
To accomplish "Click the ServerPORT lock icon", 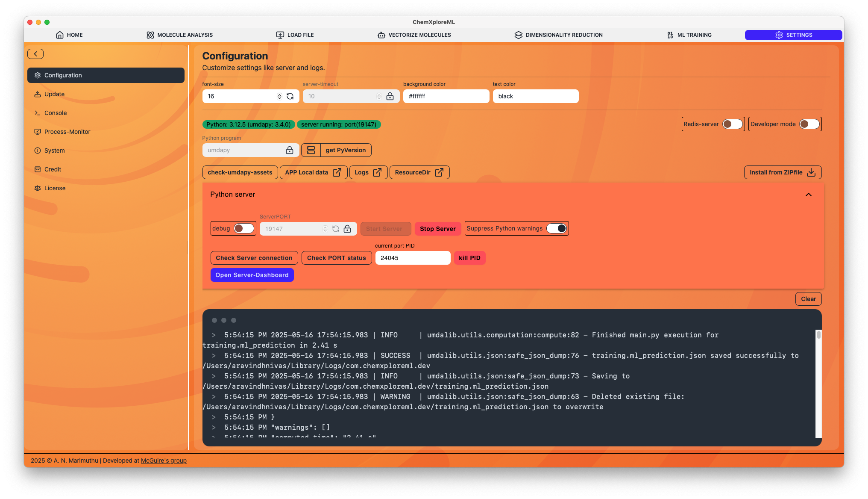I will 347,229.
